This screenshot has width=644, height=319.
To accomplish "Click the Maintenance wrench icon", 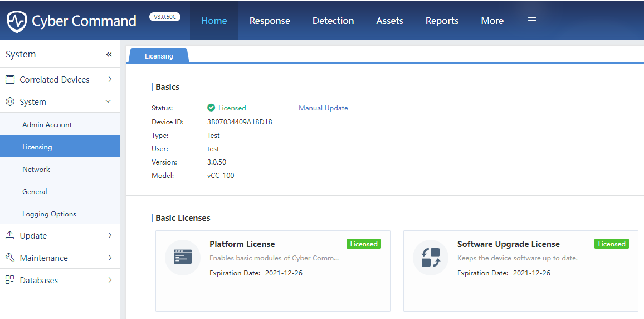I will 10,258.
